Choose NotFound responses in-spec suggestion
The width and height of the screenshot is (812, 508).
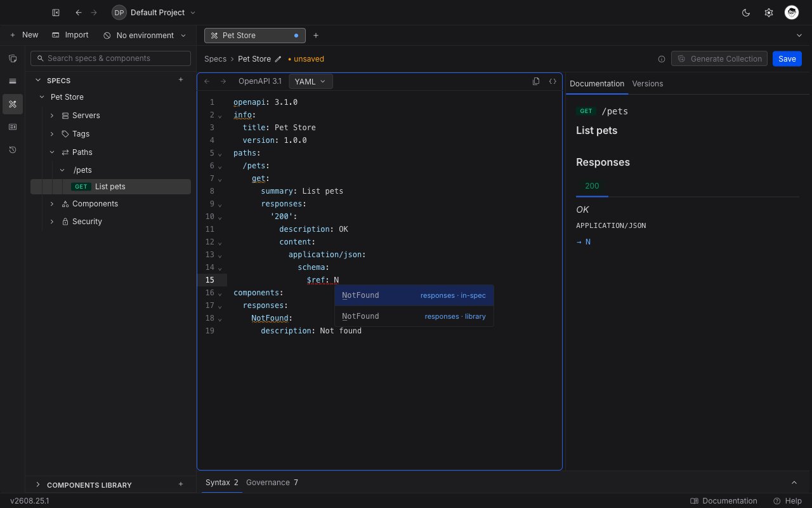click(414, 295)
